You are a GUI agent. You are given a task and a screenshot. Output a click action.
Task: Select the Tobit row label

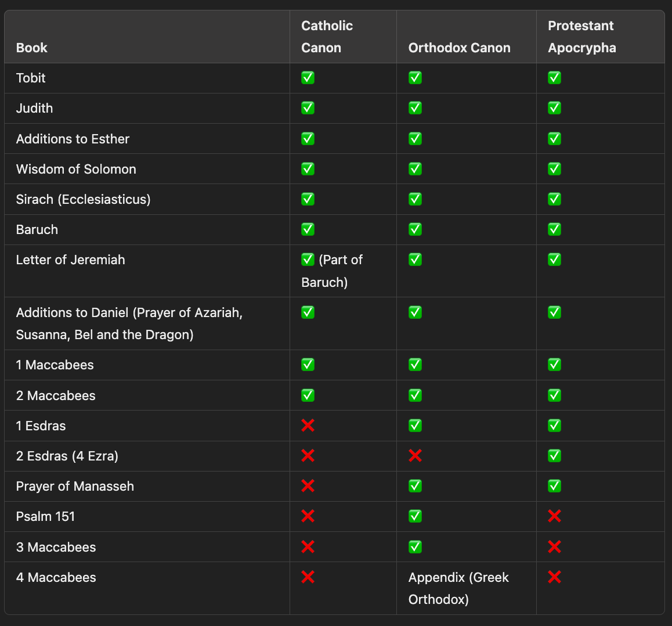(31, 78)
